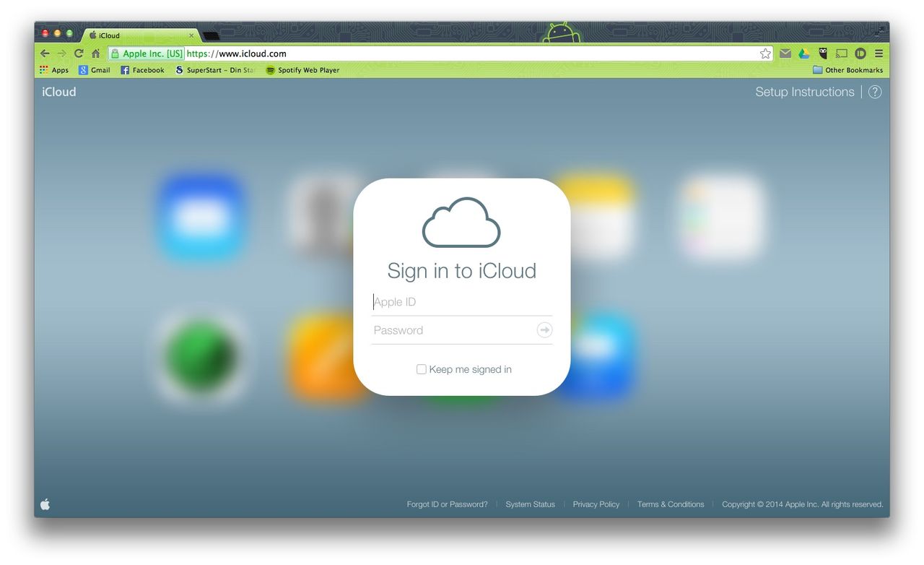Click the Apple logo in the footer
This screenshot has height=565, width=924.
click(x=45, y=504)
